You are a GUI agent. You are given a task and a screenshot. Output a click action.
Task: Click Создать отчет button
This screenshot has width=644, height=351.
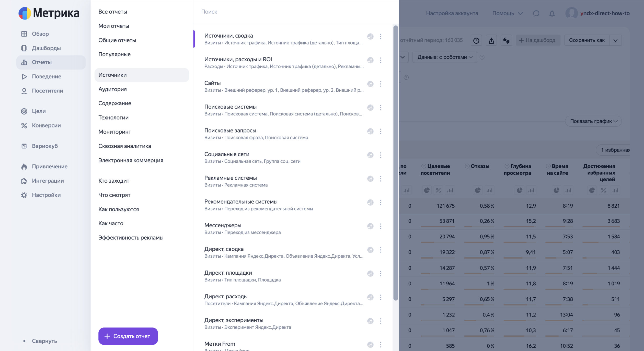[x=128, y=336]
